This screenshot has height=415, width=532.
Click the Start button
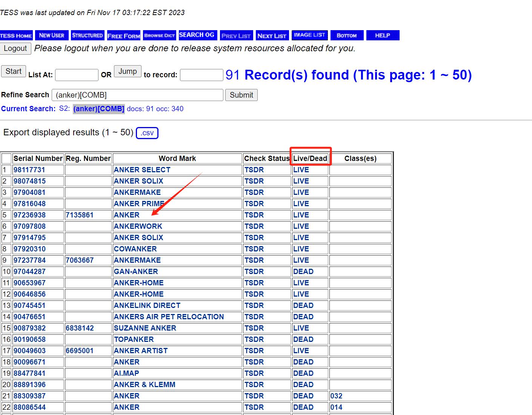14,71
